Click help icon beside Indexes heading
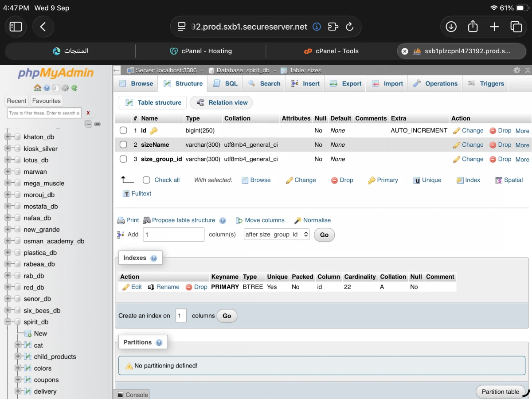 (x=154, y=258)
